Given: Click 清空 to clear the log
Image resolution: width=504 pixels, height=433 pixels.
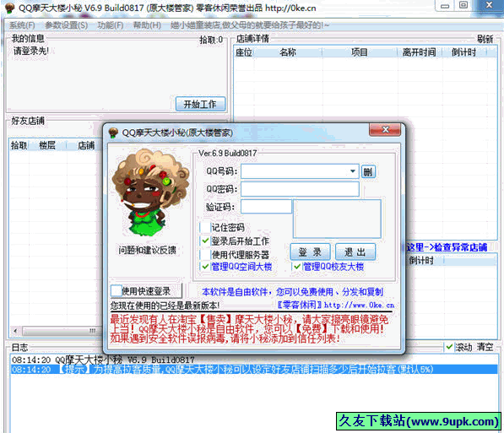Looking at the screenshot, I should point(485,347).
